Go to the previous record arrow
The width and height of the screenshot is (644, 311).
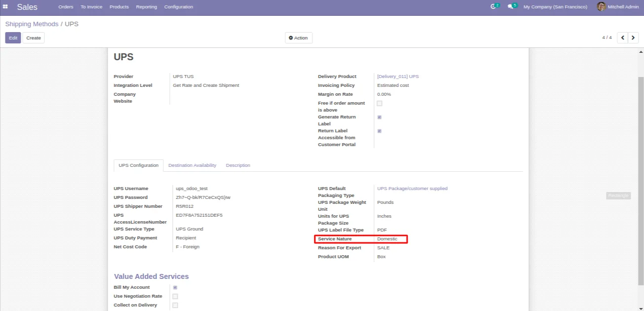coord(622,38)
